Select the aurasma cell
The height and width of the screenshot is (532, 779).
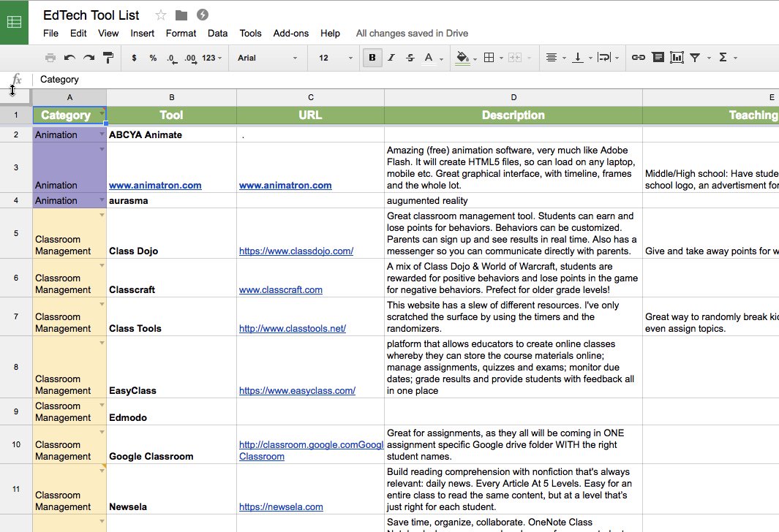pos(171,200)
